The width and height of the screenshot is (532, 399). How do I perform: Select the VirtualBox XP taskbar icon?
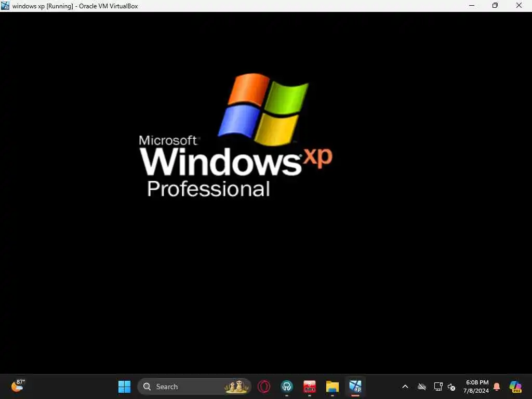pyautogui.click(x=355, y=387)
